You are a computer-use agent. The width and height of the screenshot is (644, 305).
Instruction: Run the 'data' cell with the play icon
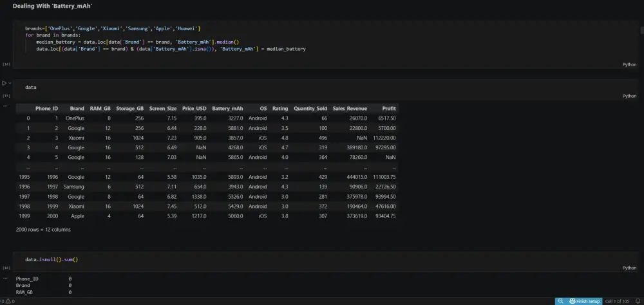(x=4, y=83)
